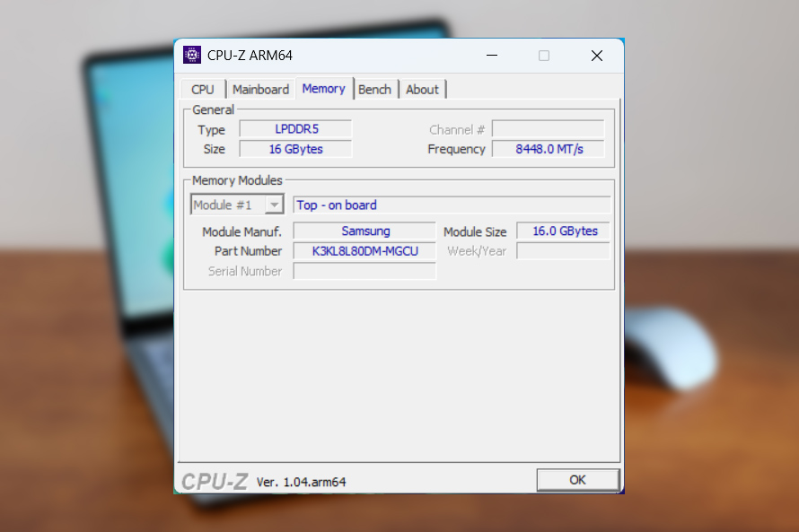
Task: Switch to the CPU tab
Action: (203, 90)
